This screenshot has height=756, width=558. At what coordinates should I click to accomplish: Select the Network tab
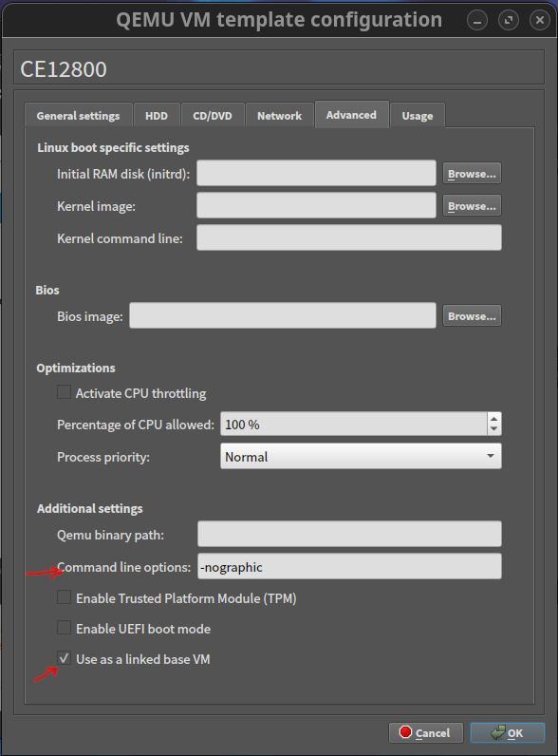(x=280, y=116)
